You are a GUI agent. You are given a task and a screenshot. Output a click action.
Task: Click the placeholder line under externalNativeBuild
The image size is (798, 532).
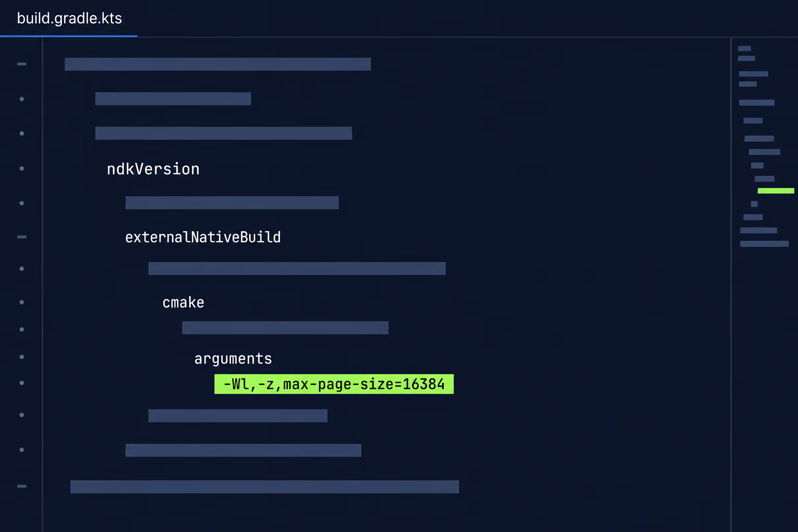(x=297, y=269)
